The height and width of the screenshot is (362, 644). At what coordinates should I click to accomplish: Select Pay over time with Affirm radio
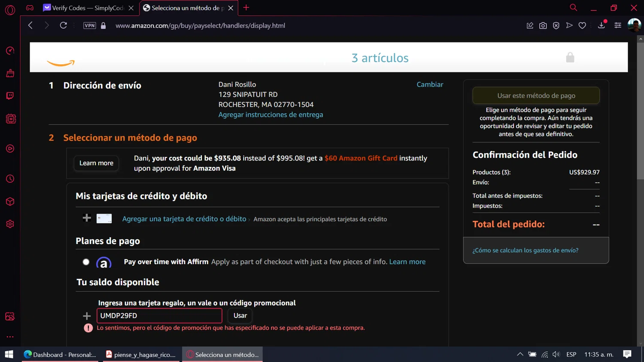click(x=86, y=262)
